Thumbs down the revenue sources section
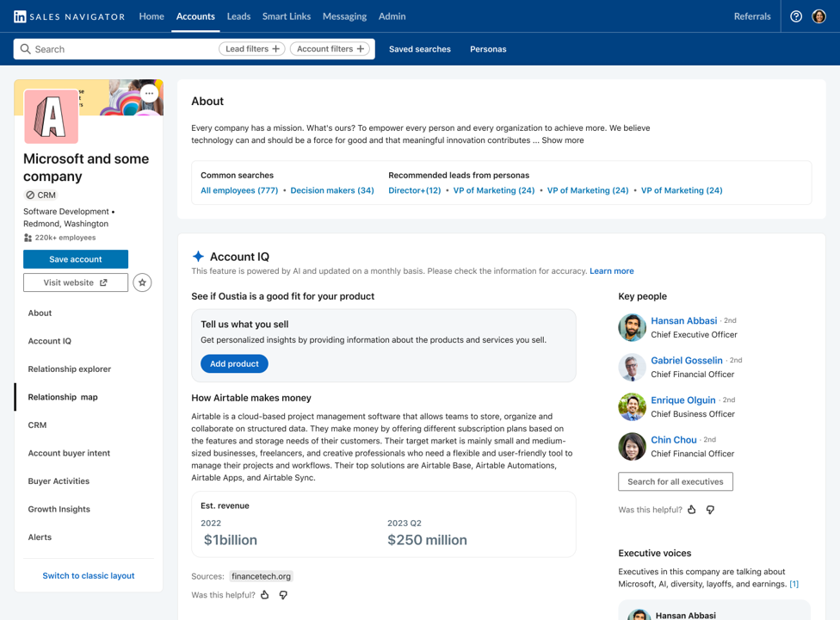 (283, 595)
